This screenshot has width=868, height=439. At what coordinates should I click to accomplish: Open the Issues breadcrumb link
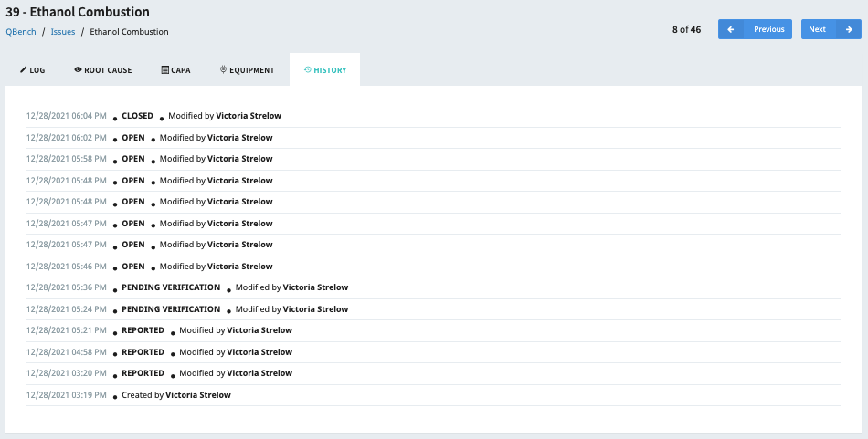pyautogui.click(x=63, y=32)
